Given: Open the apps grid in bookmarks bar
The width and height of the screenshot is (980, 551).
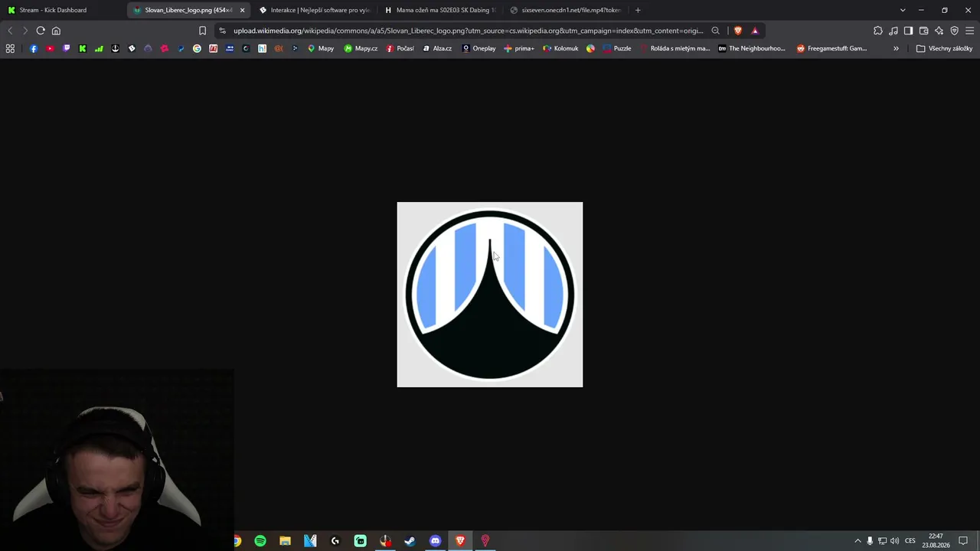Looking at the screenshot, I should [x=10, y=48].
